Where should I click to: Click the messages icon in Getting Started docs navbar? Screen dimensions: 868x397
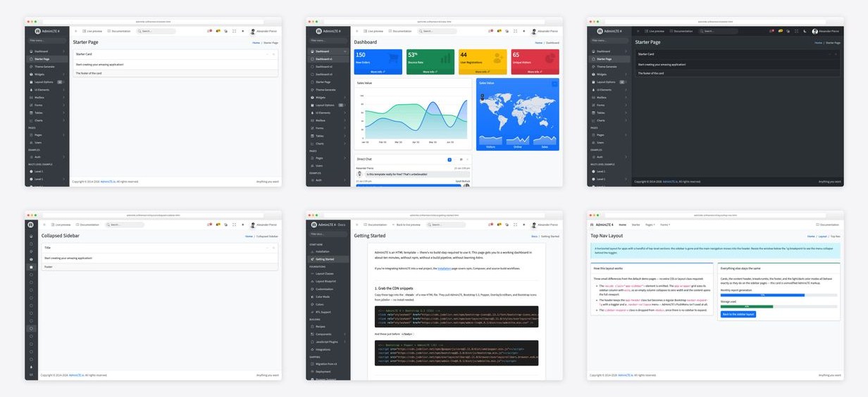click(491, 225)
